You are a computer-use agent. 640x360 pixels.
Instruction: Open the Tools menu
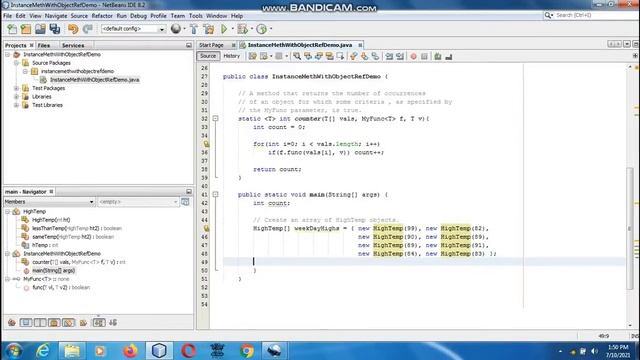click(196, 16)
